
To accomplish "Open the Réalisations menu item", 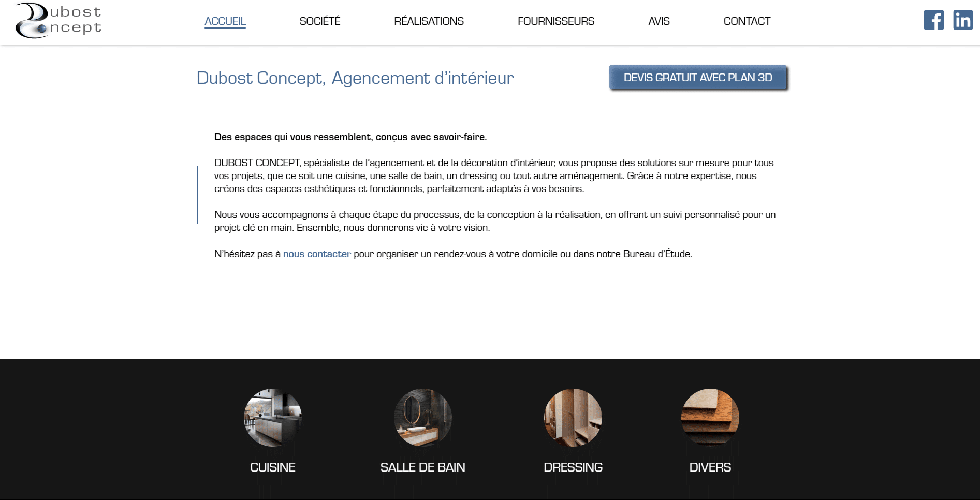I will (x=429, y=21).
